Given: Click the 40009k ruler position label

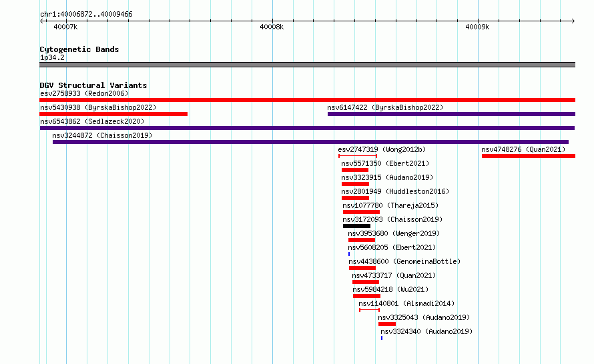Looking at the screenshot, I should 477,27.
